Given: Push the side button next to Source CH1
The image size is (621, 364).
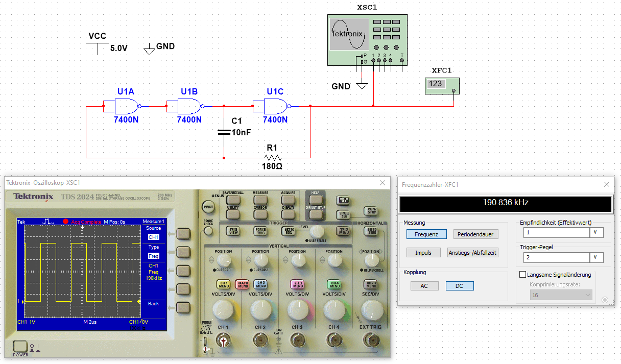Looking at the screenshot, I should [183, 233].
